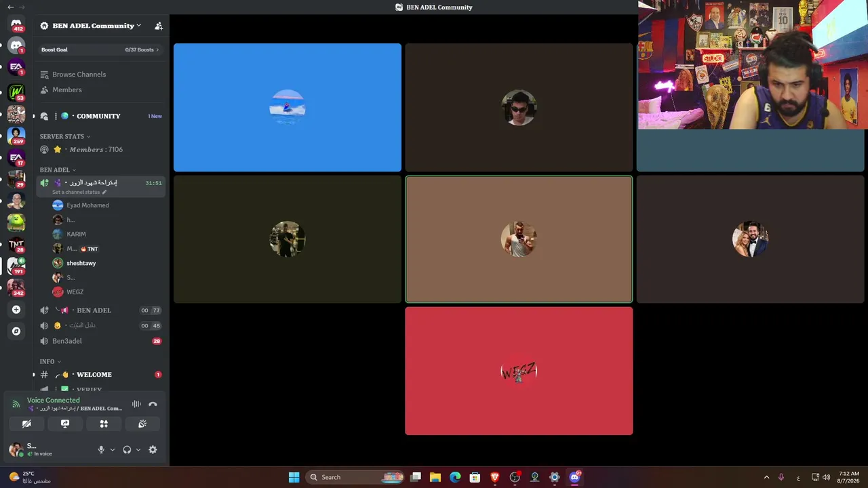Open the yellow-green character server icon
This screenshot has width=868, height=488.
click(x=16, y=222)
